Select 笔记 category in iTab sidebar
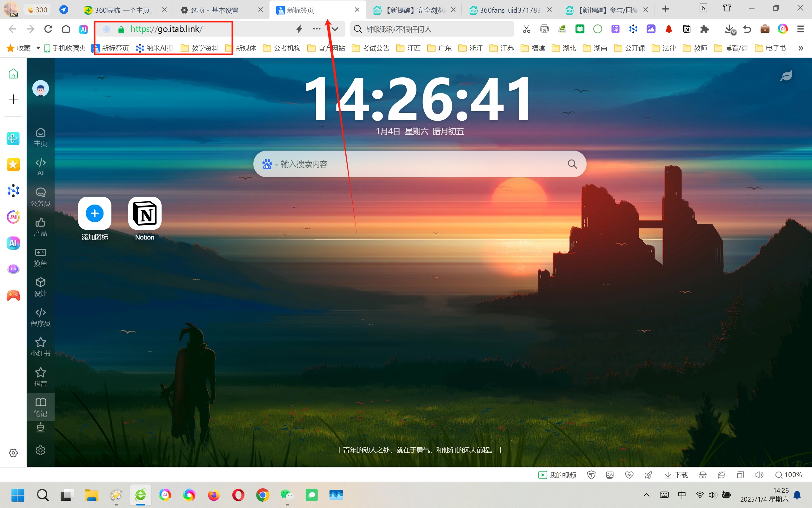Screen dimensions: 812x508 [40, 407]
